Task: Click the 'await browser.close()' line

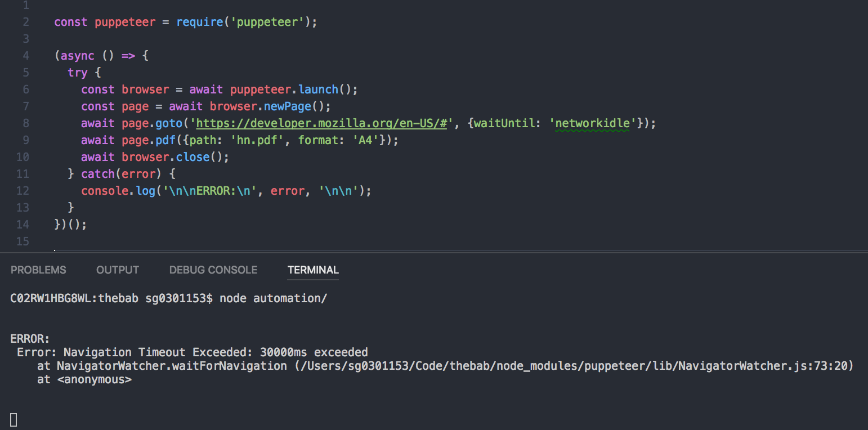Action: [x=155, y=156]
